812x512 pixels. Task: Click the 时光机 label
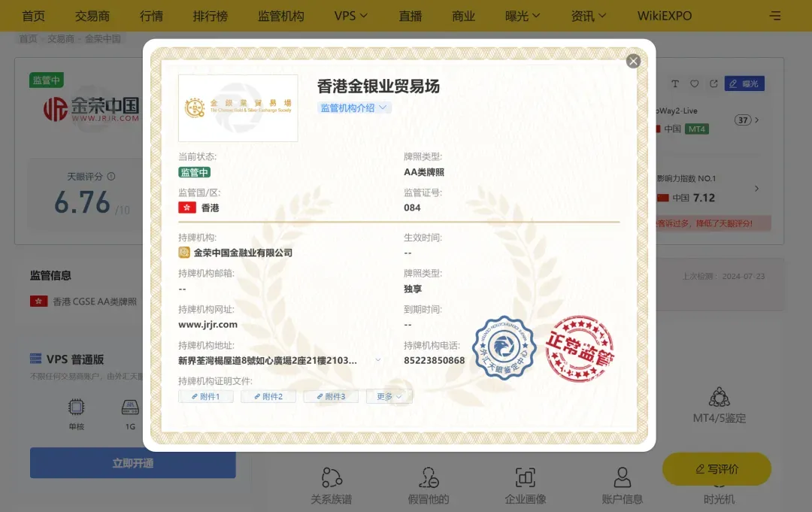719,499
